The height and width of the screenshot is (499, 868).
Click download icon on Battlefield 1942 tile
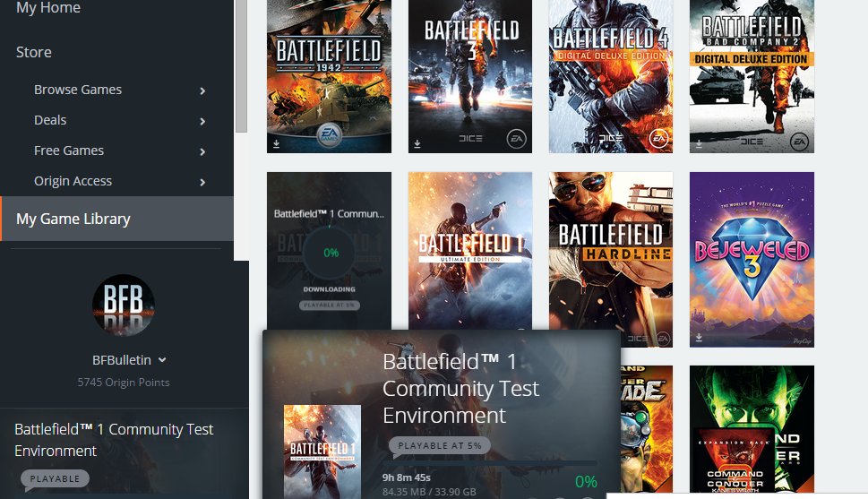tap(276, 144)
